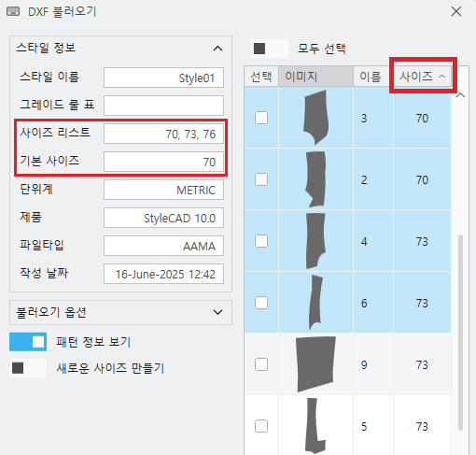
Task: Expand the 불러오기 옵션 section
Action: coord(217,312)
